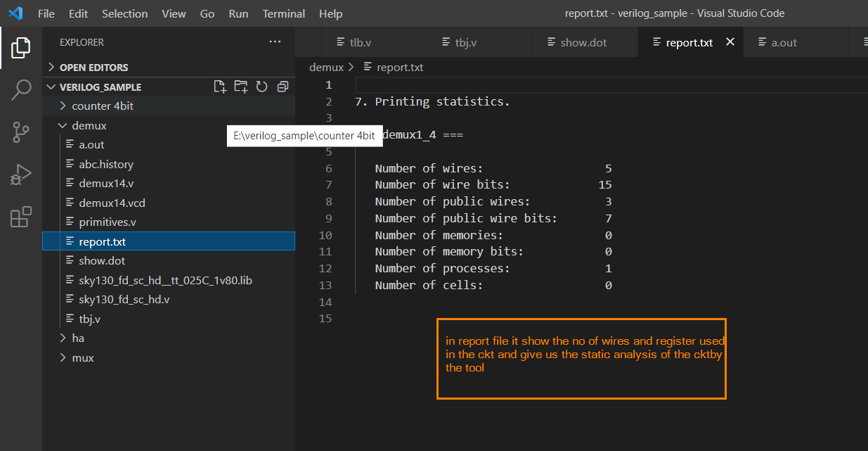Open the Source Control view
This screenshot has height=451, width=868.
(21, 132)
